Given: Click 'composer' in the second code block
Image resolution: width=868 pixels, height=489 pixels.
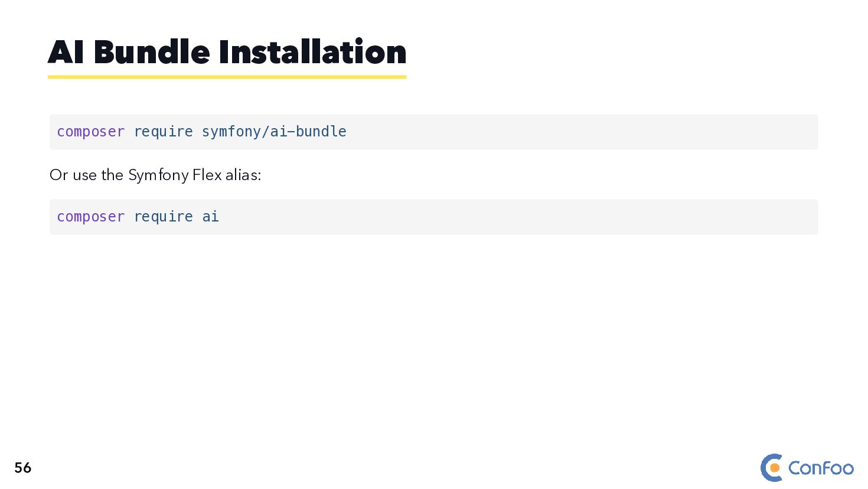Looking at the screenshot, I should pyautogui.click(x=90, y=217).
